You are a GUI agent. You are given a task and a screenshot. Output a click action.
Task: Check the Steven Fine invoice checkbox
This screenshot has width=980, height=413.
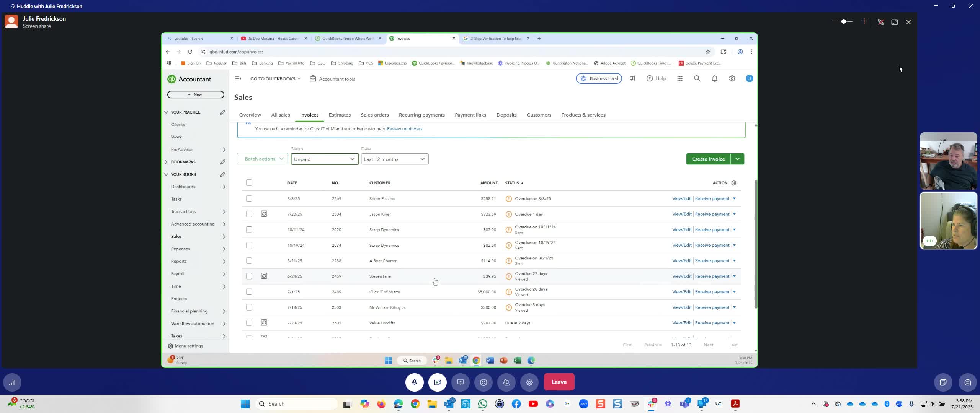[x=249, y=276]
